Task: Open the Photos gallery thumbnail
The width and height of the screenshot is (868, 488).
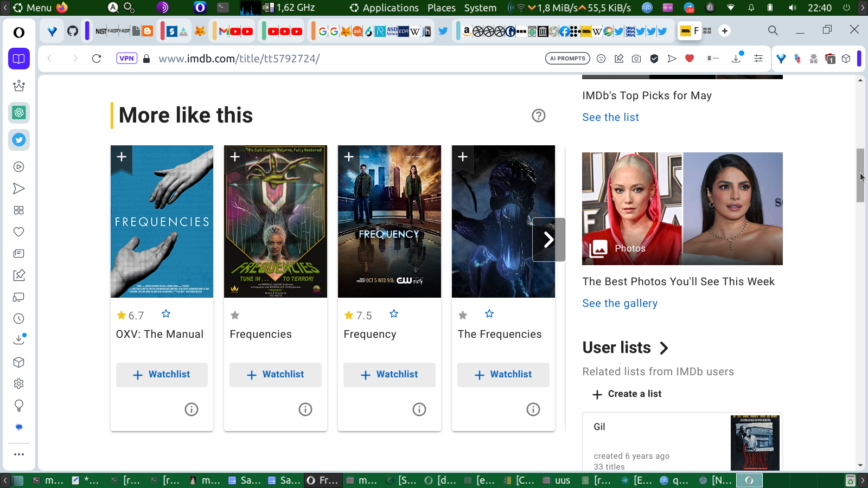Action: point(682,209)
